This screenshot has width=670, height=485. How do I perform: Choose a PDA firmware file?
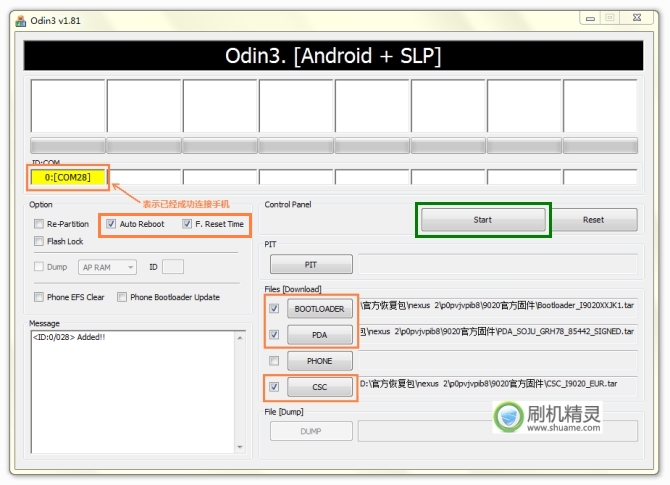pos(320,335)
